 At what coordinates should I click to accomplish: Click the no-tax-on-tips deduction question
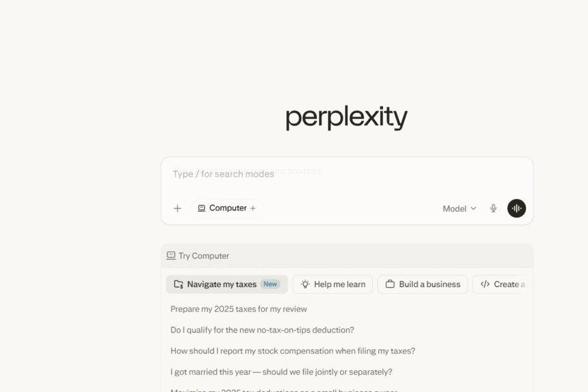[262, 329]
